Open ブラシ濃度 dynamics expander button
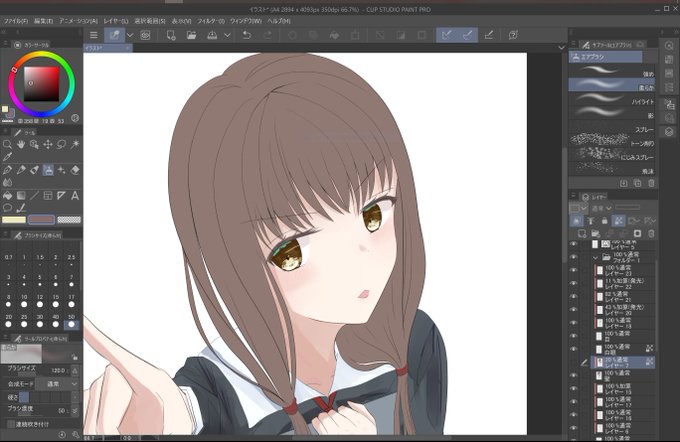The height and width of the screenshot is (442, 680). tap(75, 410)
